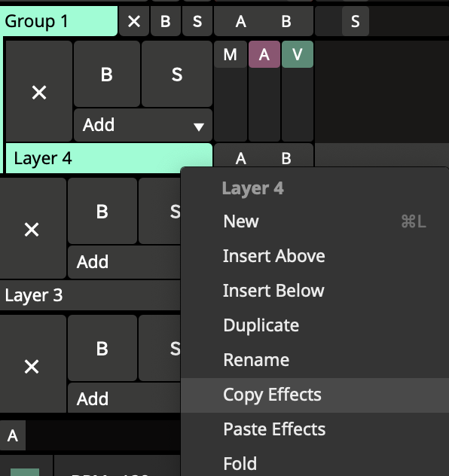Open the Add blend dropdown under Group 1
The image size is (449, 476).
pos(143,125)
